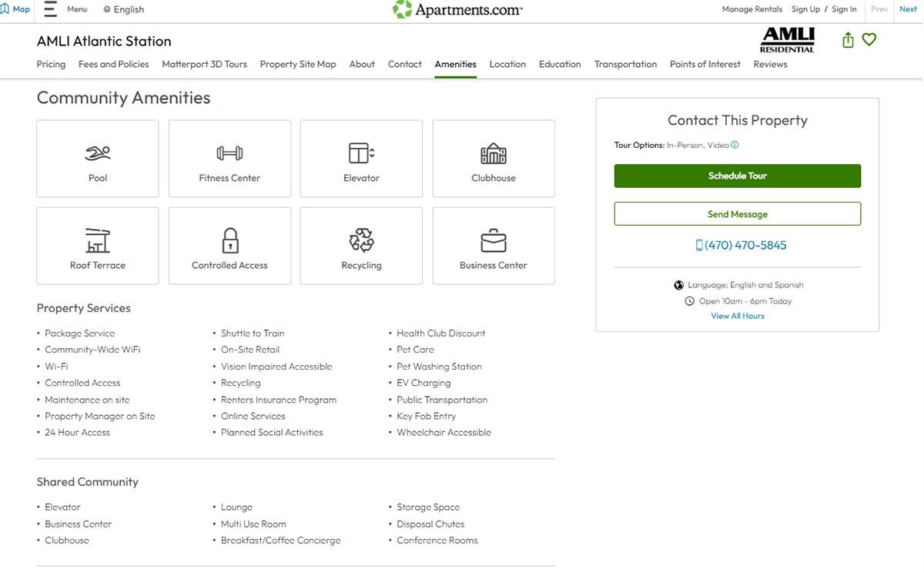Click EV Charging list item
Viewport: 924px width, 573px height.
pos(423,383)
